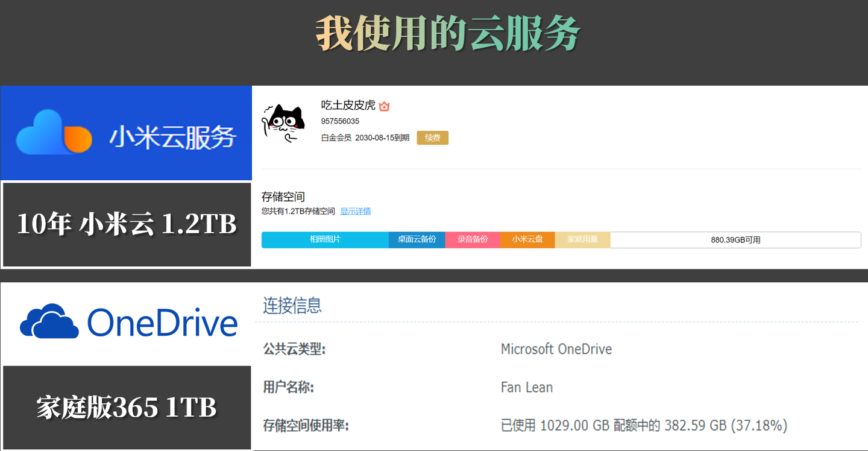Click the Xiaomi cloud logo icon
Image resolution: width=868 pixels, height=451 pixels.
coord(54,132)
